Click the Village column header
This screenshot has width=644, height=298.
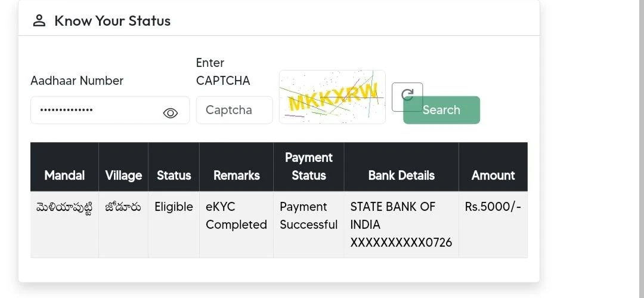[123, 176]
